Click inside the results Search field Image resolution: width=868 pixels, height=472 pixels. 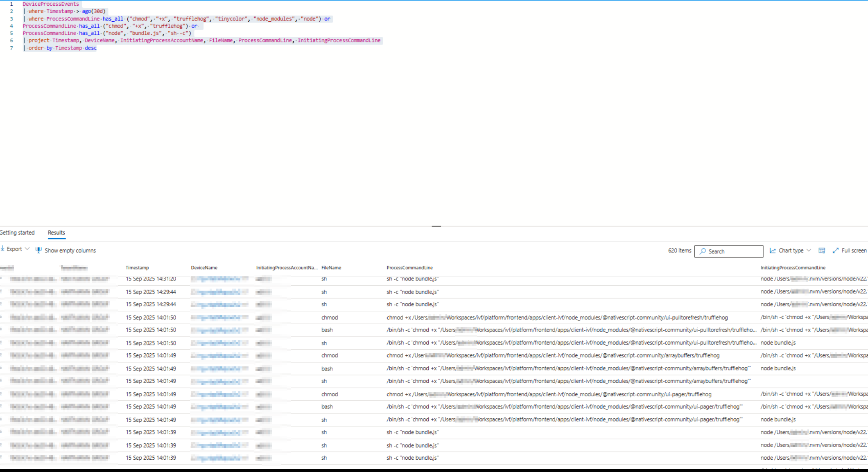point(733,251)
